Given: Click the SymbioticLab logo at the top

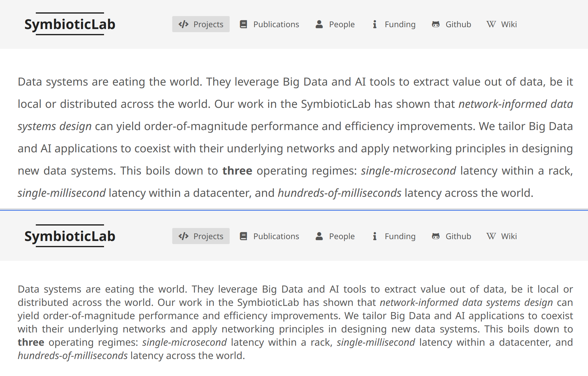Looking at the screenshot, I should point(70,24).
